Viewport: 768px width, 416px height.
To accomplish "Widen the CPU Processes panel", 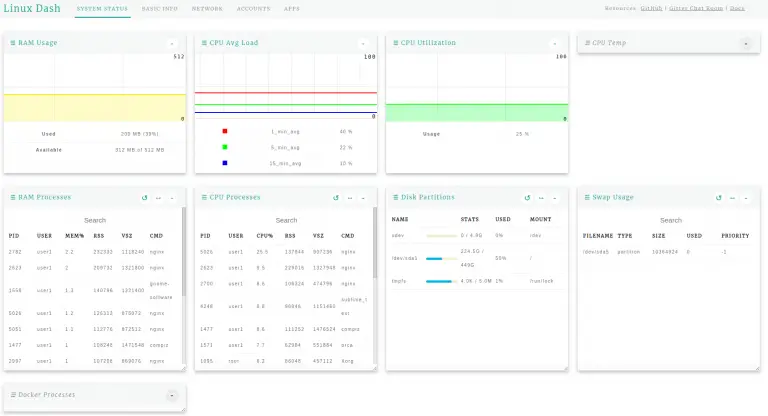I will (349, 198).
